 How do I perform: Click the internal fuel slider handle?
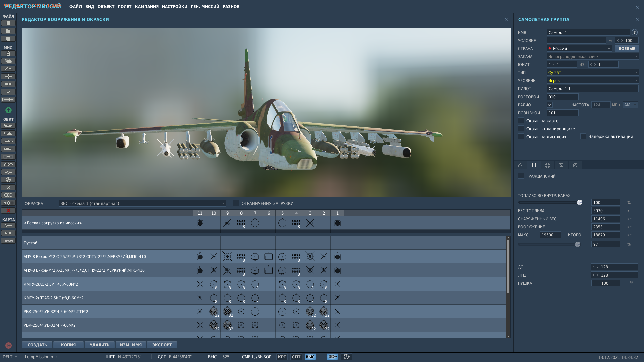click(579, 202)
